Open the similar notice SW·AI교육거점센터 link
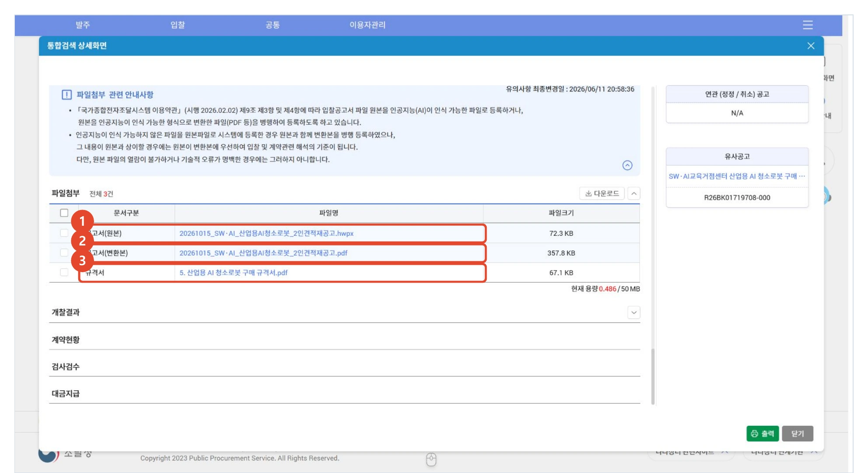The width and height of the screenshot is (868, 473). [x=737, y=176]
